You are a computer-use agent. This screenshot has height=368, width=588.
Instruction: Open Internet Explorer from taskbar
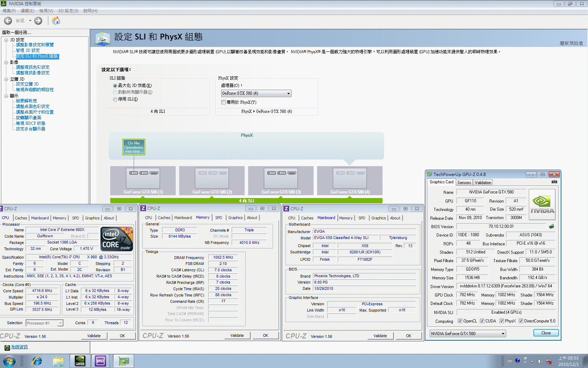(x=37, y=361)
